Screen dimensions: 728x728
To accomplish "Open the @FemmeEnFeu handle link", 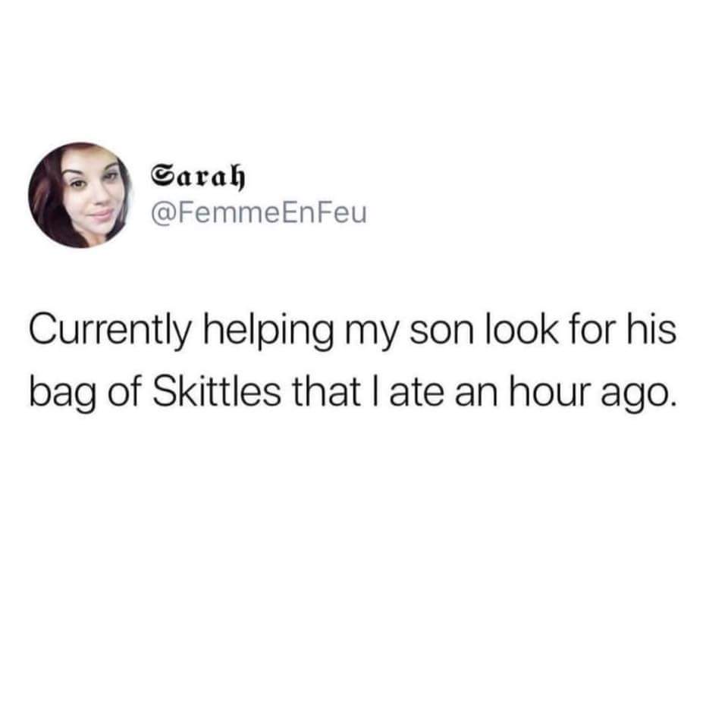I will tap(259, 213).
